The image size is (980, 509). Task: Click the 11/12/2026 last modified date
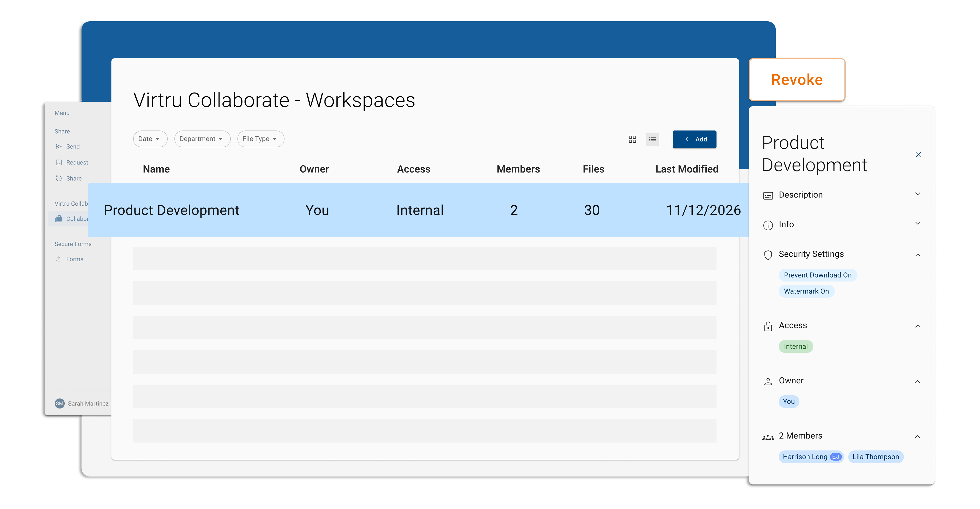703,210
